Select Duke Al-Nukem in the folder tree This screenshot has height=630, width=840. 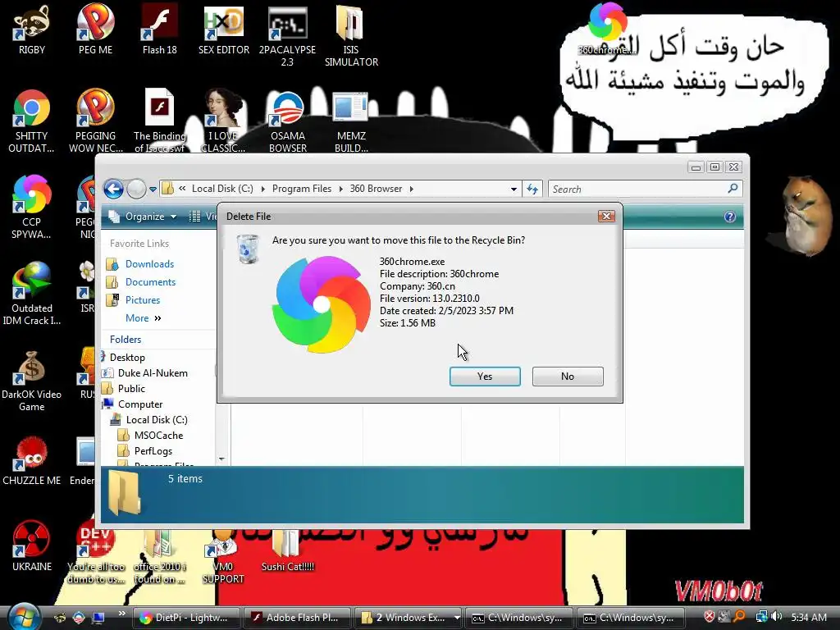tap(153, 373)
